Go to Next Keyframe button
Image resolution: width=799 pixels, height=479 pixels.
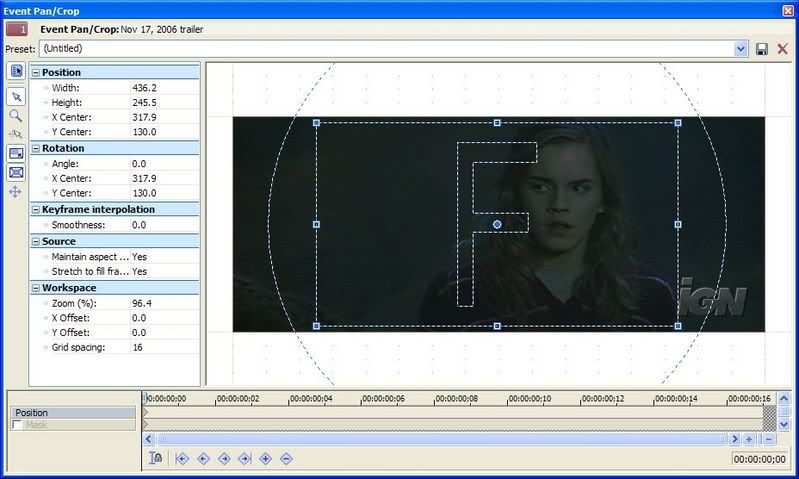(x=224, y=459)
